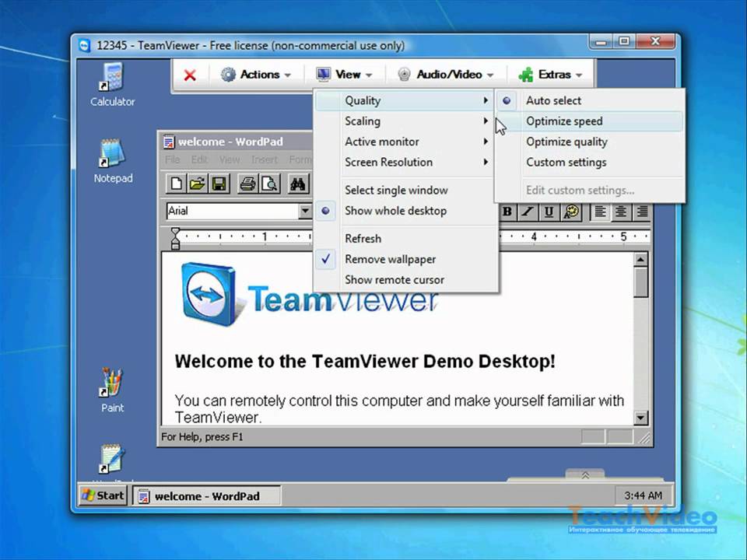
Task: Select Optimize quality option
Action: click(x=590, y=142)
